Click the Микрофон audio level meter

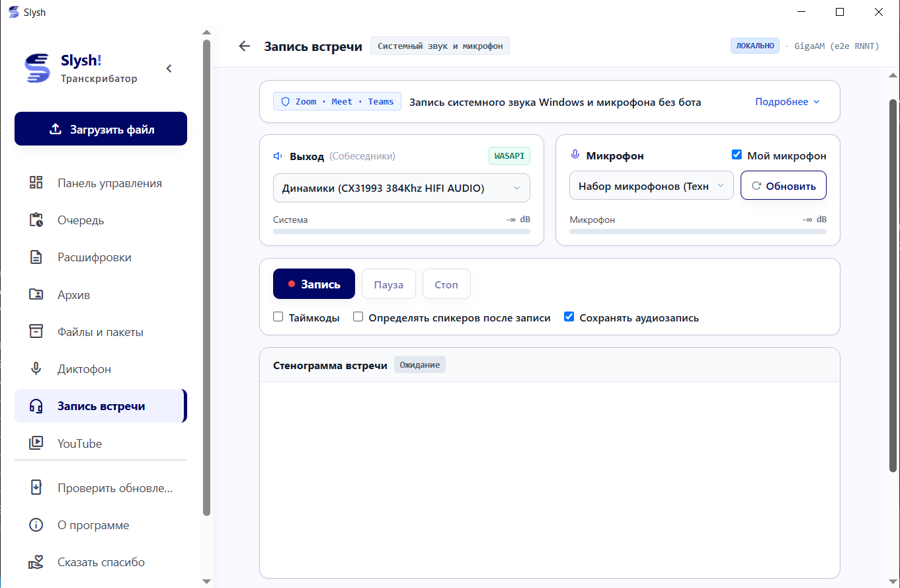click(698, 231)
